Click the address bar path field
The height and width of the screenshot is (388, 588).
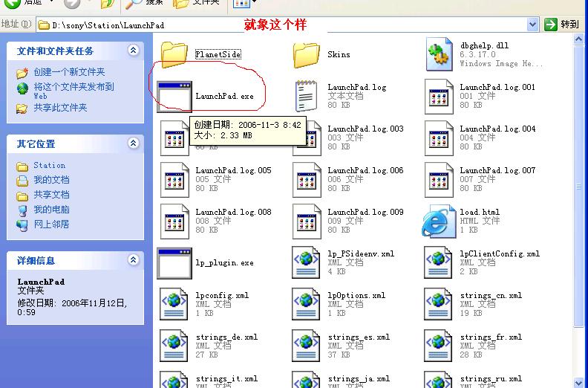point(281,25)
